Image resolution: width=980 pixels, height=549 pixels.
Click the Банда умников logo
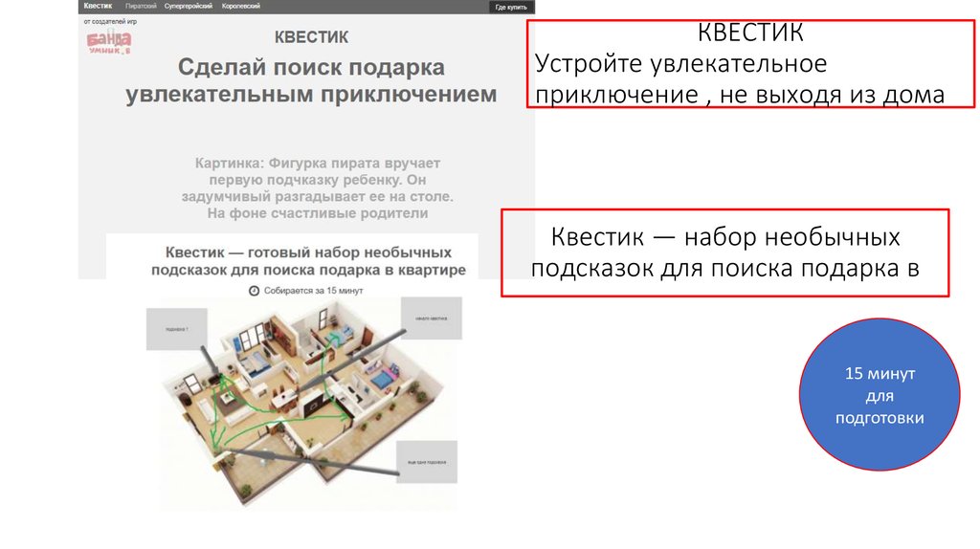(109, 41)
